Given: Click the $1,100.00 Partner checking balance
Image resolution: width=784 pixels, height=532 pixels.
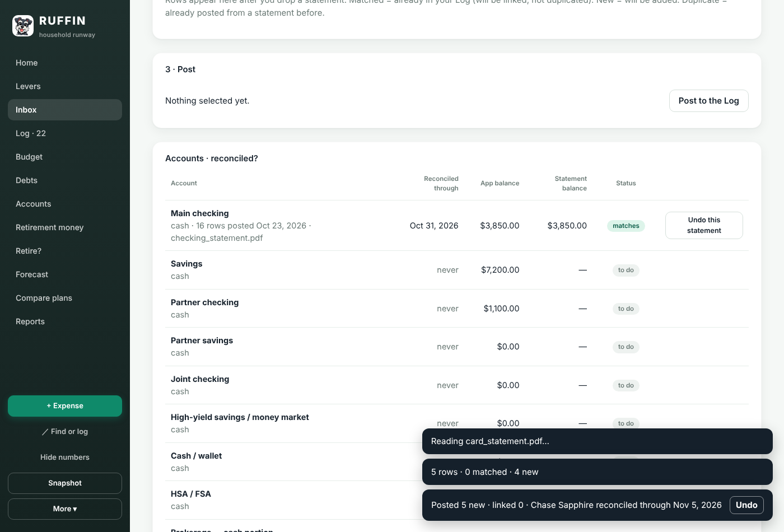Looking at the screenshot, I should (x=501, y=309).
